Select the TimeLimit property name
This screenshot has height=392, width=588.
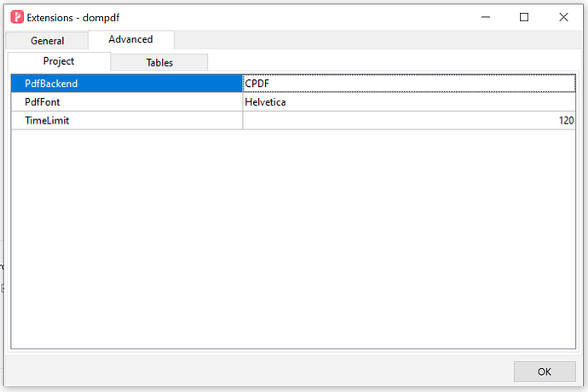(126, 121)
